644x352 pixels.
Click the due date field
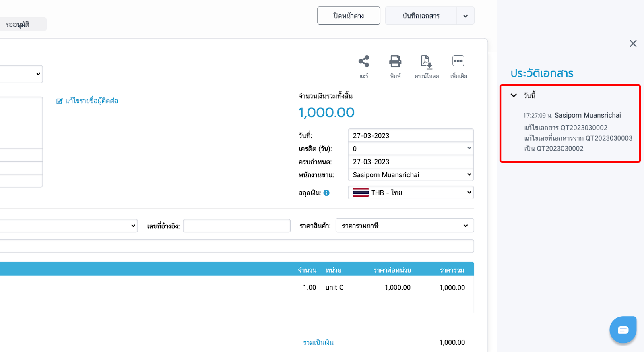pyautogui.click(x=411, y=162)
